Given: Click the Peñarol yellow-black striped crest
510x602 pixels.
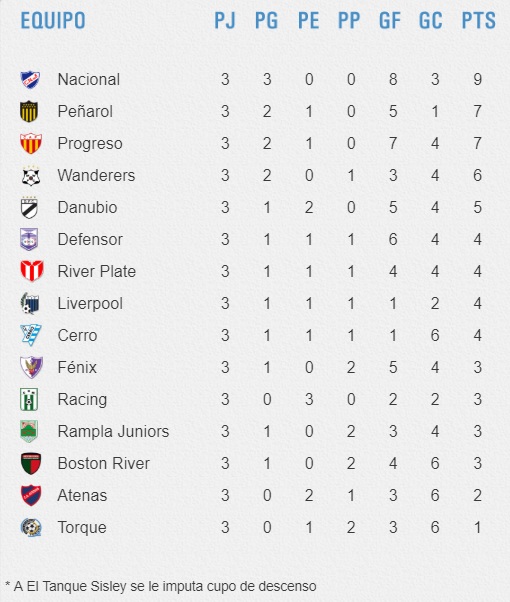Looking at the screenshot, I should coord(29,111).
